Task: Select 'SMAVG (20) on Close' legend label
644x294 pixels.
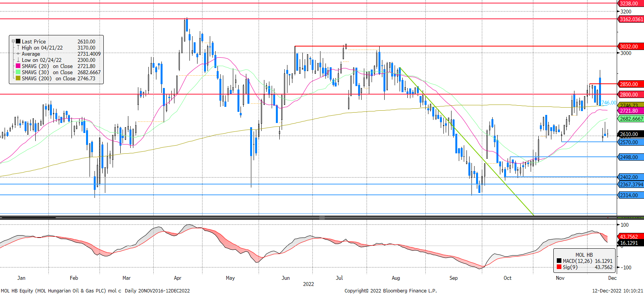Action: 47,66
